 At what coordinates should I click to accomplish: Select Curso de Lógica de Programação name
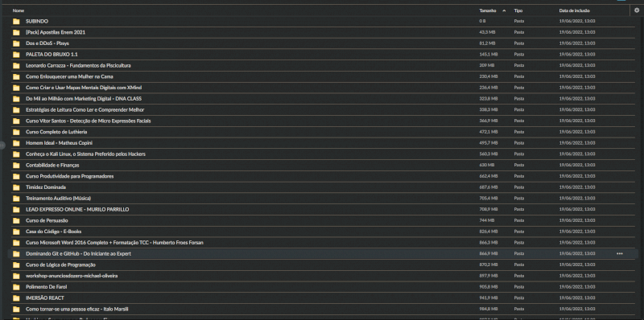[61, 265]
